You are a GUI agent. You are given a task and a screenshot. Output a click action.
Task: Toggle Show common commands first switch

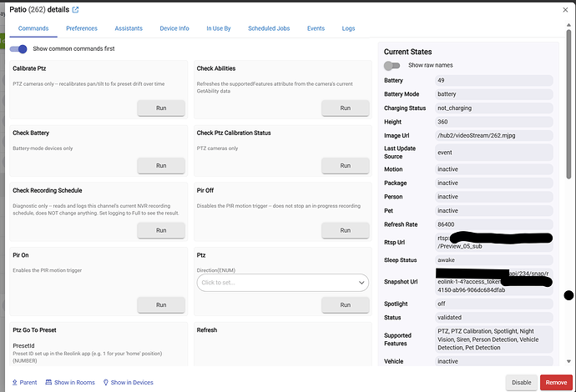coord(18,49)
